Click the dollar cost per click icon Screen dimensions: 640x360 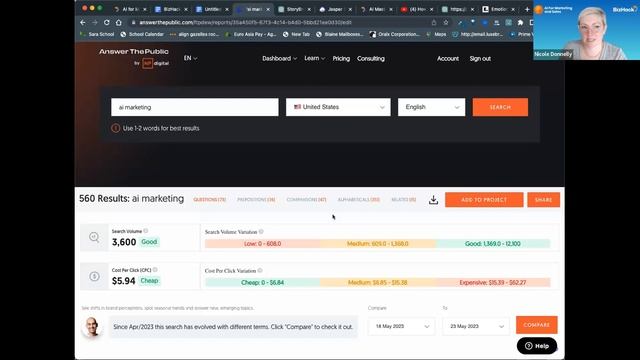(94, 276)
